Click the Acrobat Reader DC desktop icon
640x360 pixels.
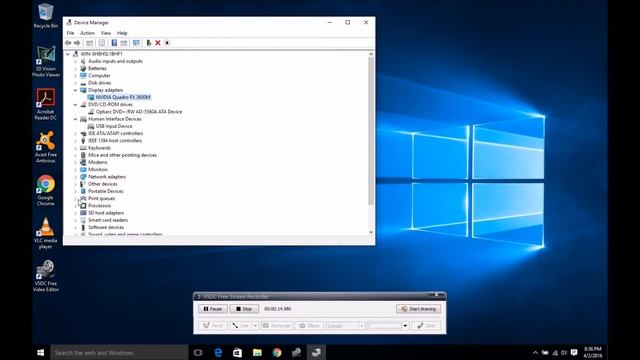(46, 104)
